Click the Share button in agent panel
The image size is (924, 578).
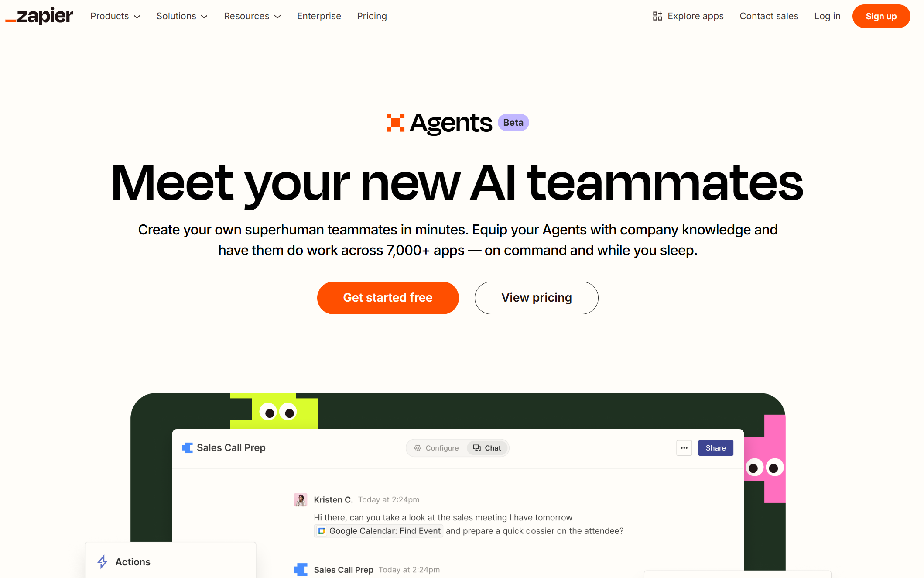(x=716, y=447)
